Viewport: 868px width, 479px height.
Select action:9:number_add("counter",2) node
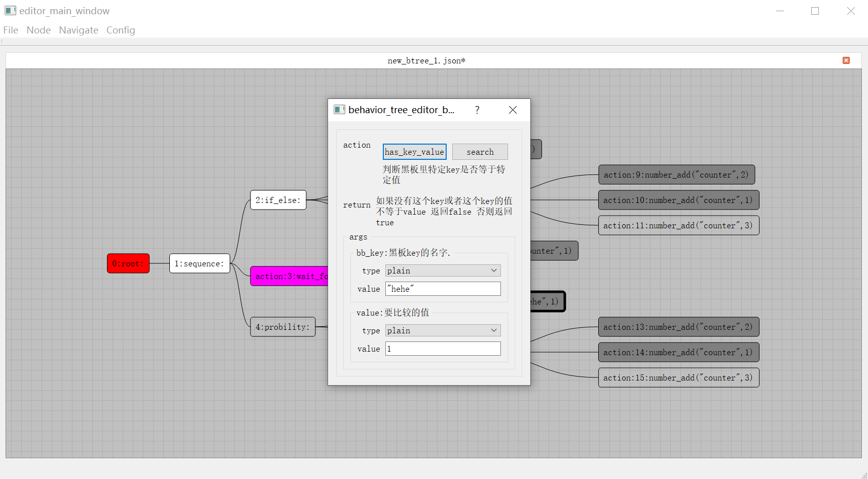pos(676,175)
